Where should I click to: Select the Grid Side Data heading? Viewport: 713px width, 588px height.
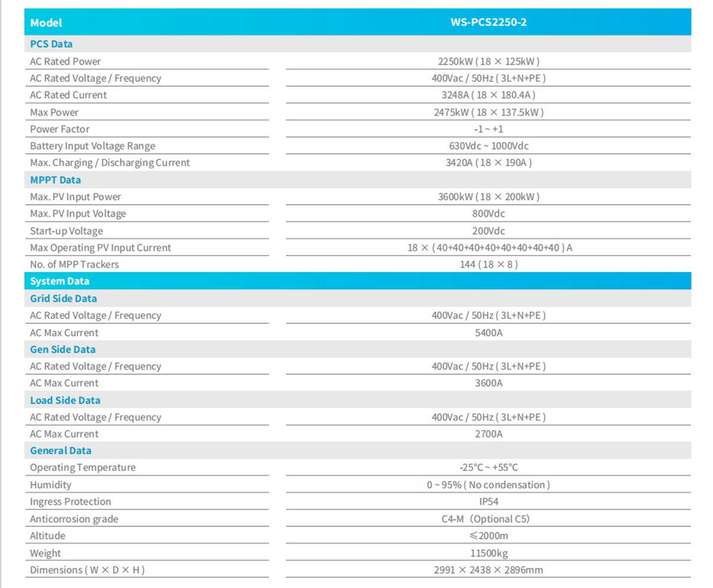(x=64, y=299)
